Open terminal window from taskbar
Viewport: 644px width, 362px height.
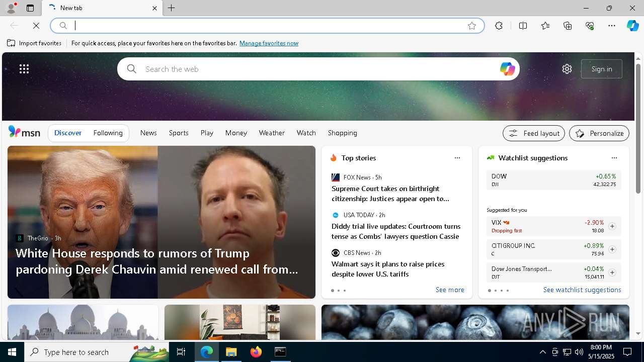(x=280, y=352)
